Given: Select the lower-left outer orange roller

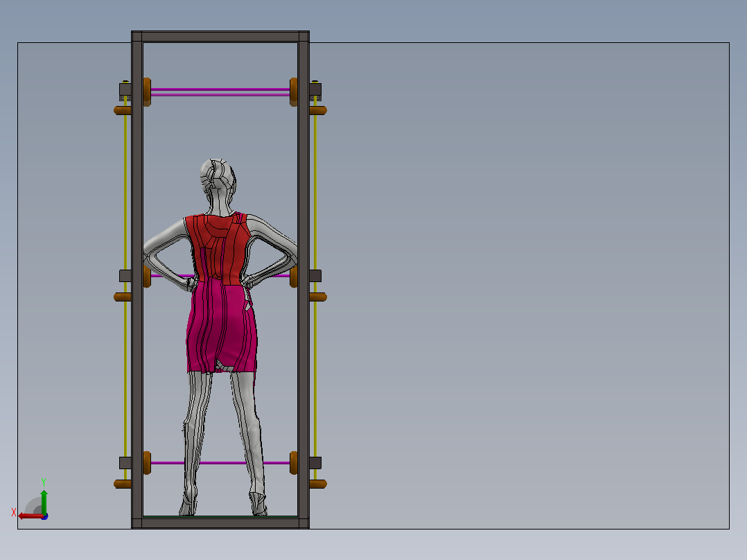Looking at the screenshot, I should 123,484.
